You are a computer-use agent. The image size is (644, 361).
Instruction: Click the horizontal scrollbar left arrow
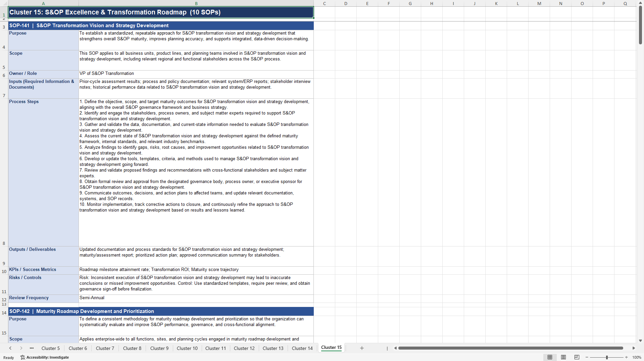coord(395,348)
